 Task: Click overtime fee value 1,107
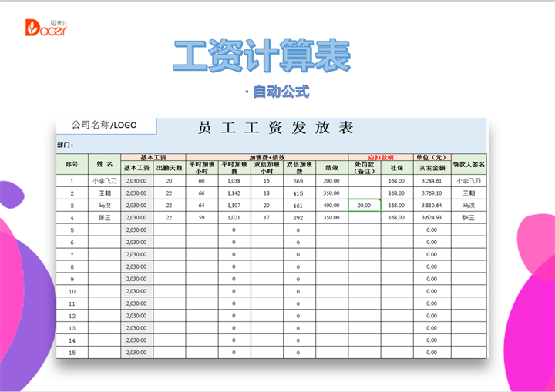pos(234,205)
